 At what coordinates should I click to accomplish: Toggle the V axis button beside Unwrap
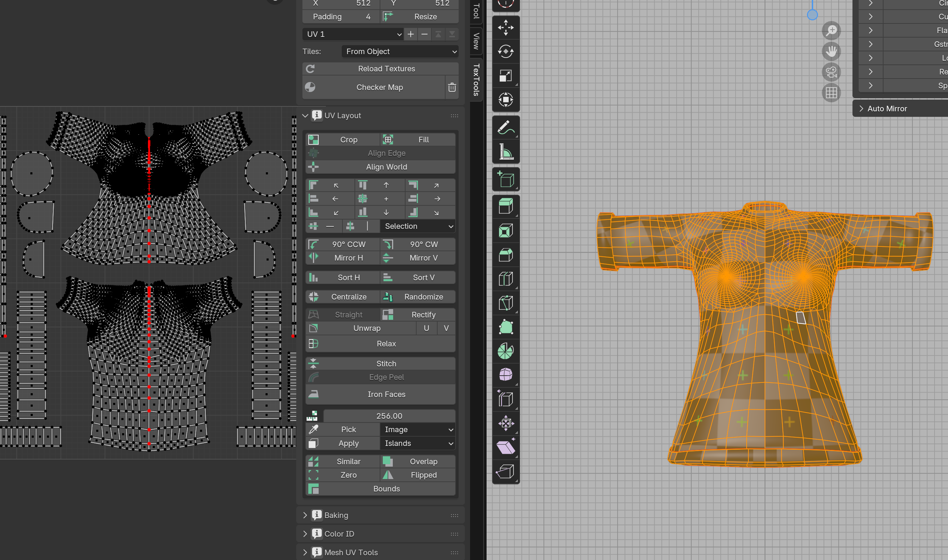pos(446,328)
